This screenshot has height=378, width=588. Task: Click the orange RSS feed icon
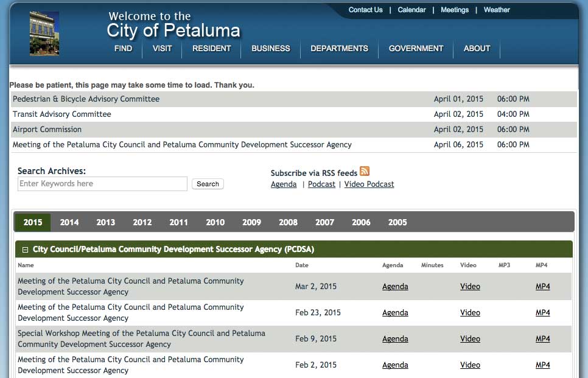pos(365,171)
